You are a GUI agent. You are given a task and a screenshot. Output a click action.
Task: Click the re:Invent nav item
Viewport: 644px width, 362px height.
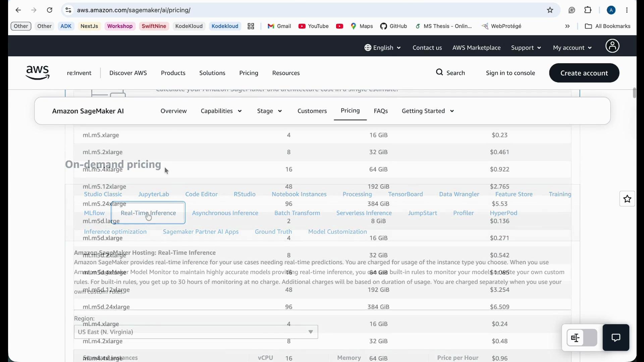tap(79, 73)
